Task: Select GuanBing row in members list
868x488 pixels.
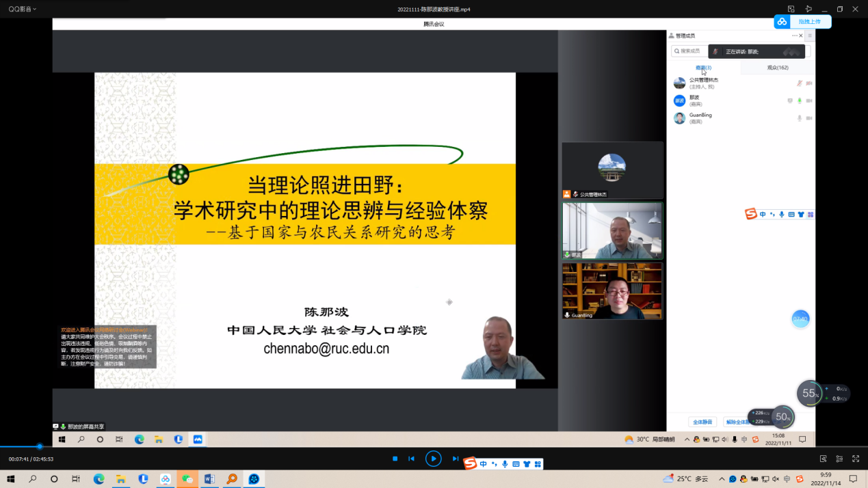Action: tap(741, 118)
